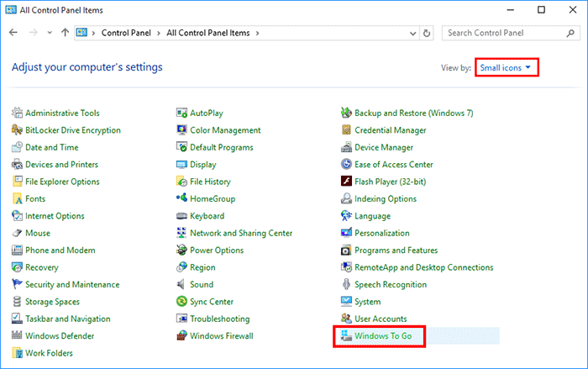Click the AutoPlay icon
Viewport: 588px width, 369px height.
(181, 113)
